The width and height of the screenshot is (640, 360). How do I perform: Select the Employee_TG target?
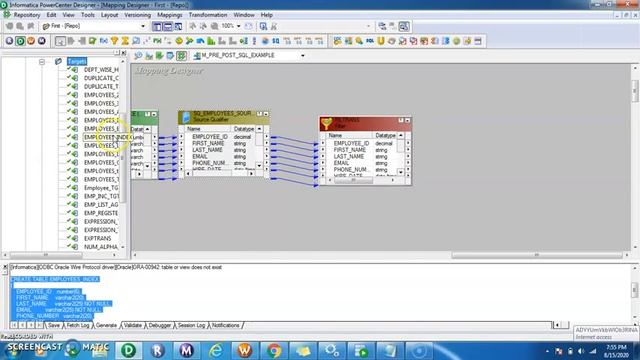pyautogui.click(x=101, y=188)
